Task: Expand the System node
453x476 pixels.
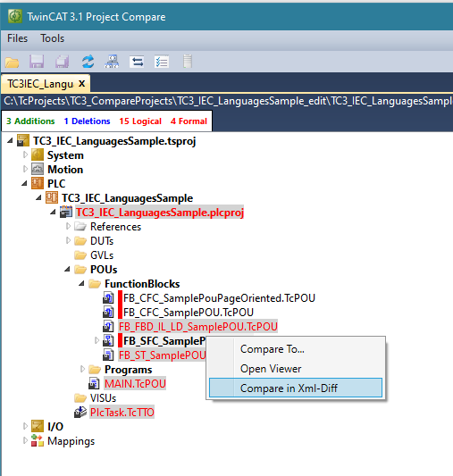Action: point(25,154)
